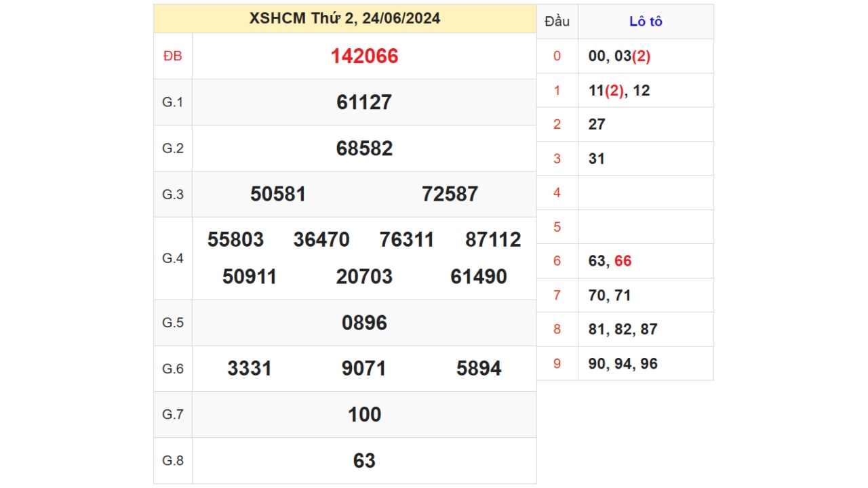This screenshot has height=488, width=868.
Task: Click head digit 4 in Đầu column
Action: (x=557, y=193)
